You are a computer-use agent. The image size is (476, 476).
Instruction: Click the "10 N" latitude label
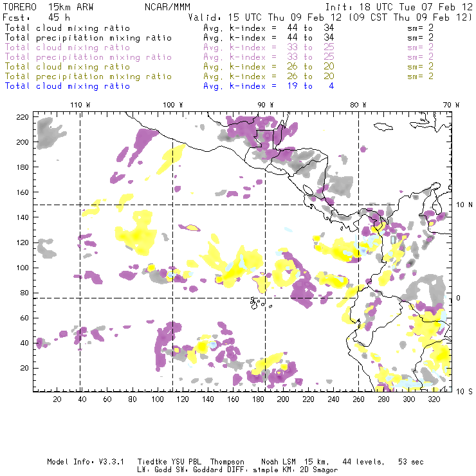click(x=464, y=205)
